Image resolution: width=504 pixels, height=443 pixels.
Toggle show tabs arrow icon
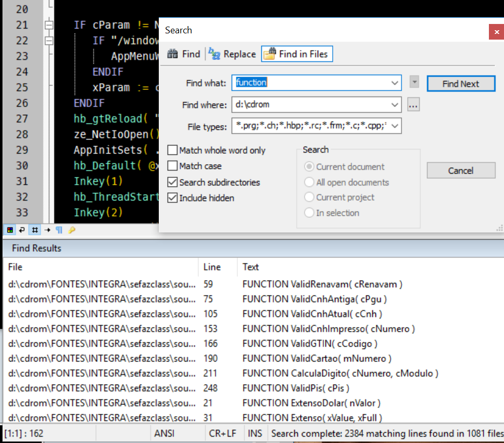pos(47,230)
